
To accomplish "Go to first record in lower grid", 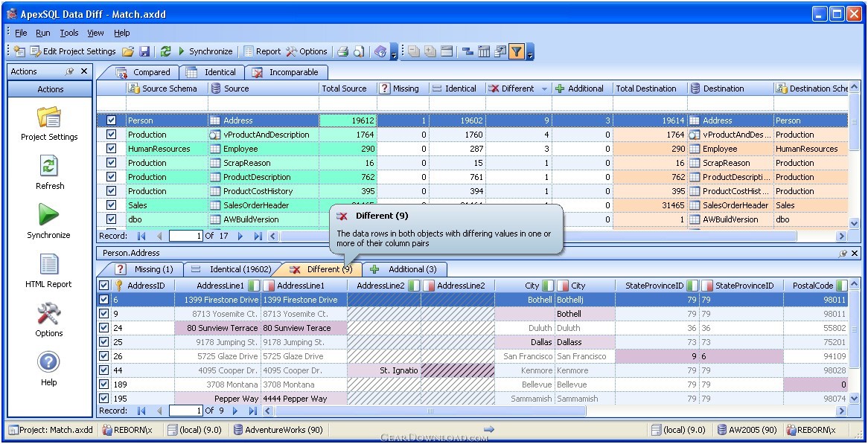I will click(x=141, y=411).
